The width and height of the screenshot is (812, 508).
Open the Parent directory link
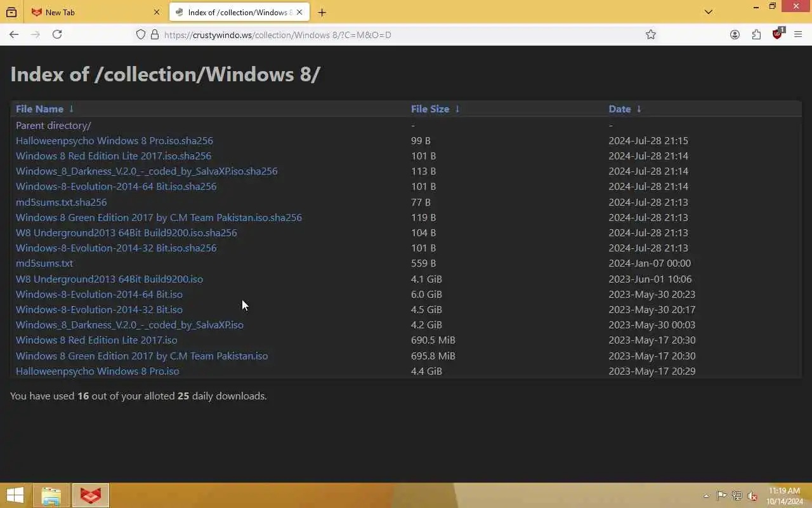point(53,125)
